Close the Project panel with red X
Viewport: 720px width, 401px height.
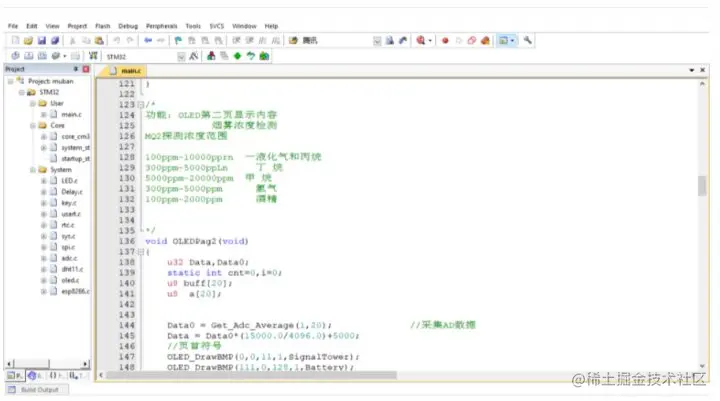[86, 69]
